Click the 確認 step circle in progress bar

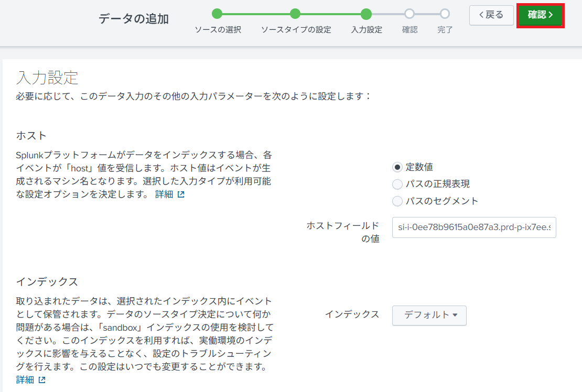(x=409, y=14)
